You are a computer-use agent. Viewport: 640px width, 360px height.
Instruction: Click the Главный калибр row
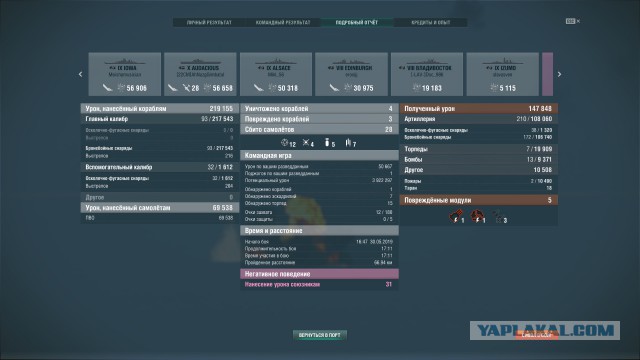[x=160, y=119]
